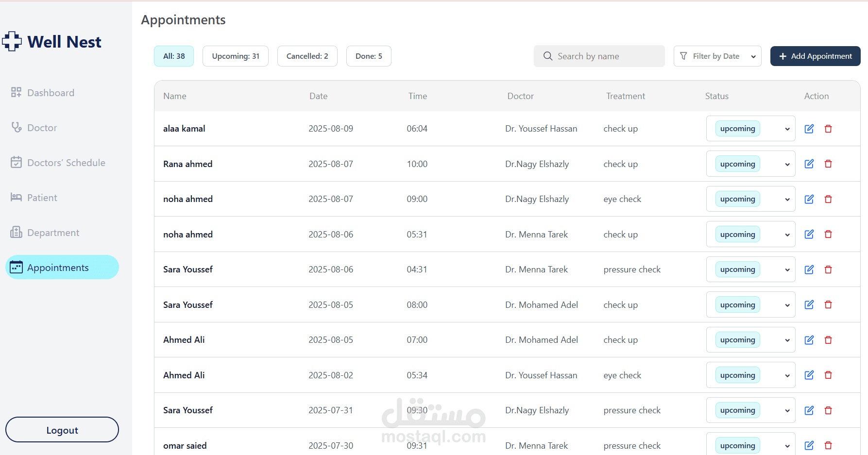Edit noha ahmed's 05:31 appointment
The width and height of the screenshot is (868, 455).
coord(809,234)
